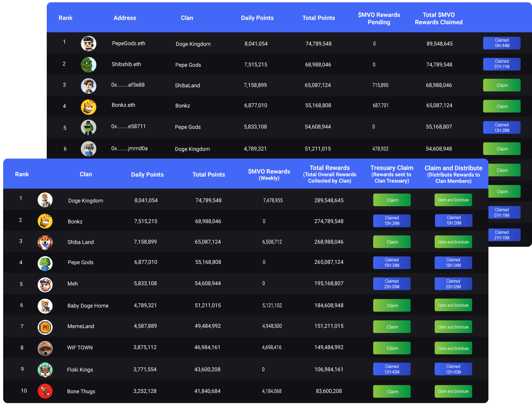Click the MemeLand clan coin icon
The image size is (532, 405).
pyautogui.click(x=45, y=327)
